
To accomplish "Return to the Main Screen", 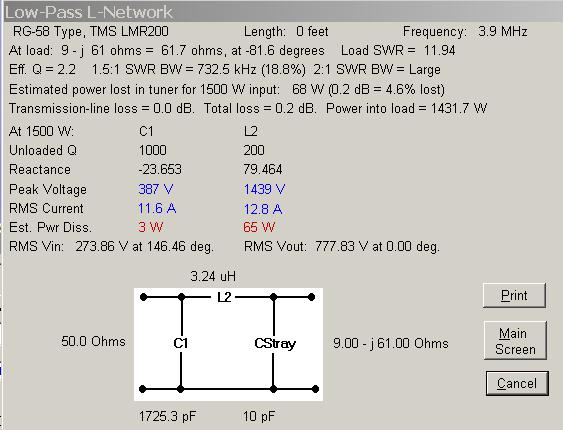I will click(515, 341).
